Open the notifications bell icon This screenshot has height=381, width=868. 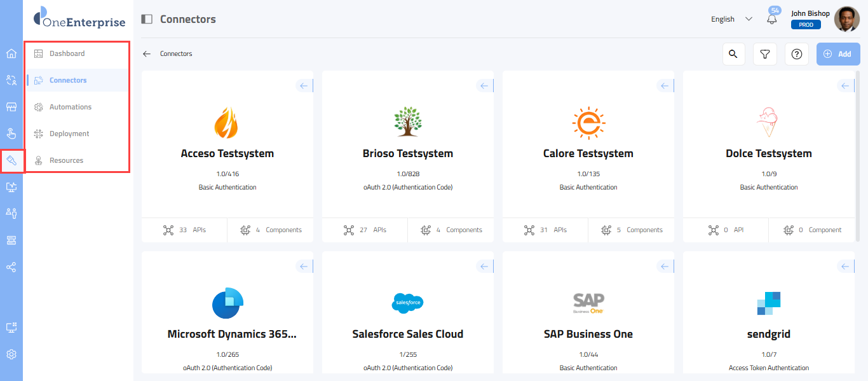click(x=772, y=20)
